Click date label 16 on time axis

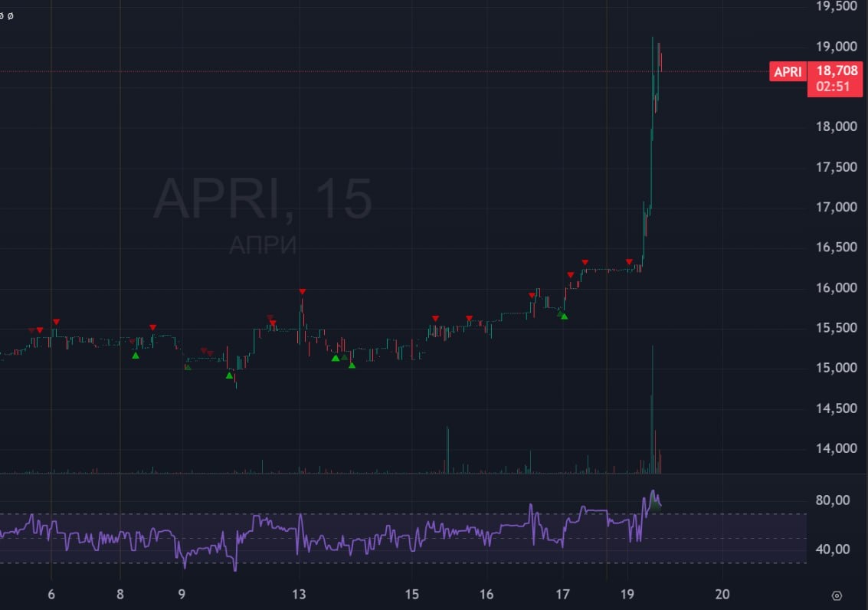pyautogui.click(x=486, y=595)
